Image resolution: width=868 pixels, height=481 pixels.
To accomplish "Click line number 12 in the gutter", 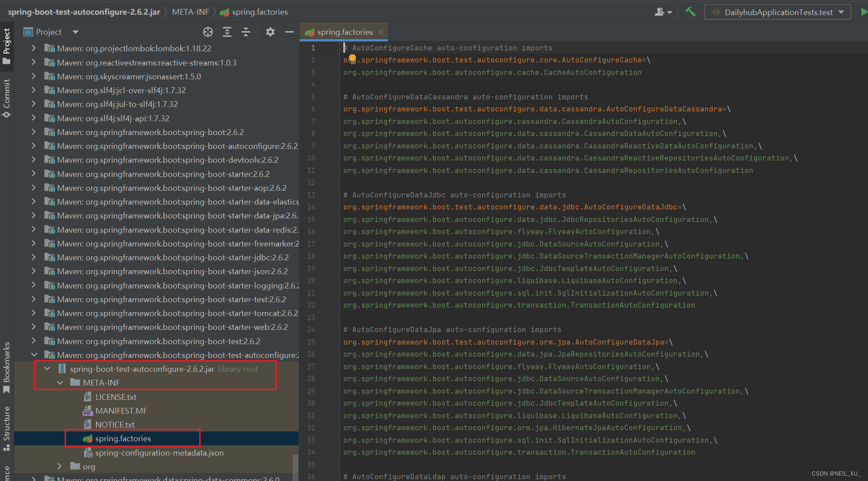I will click(x=311, y=182).
